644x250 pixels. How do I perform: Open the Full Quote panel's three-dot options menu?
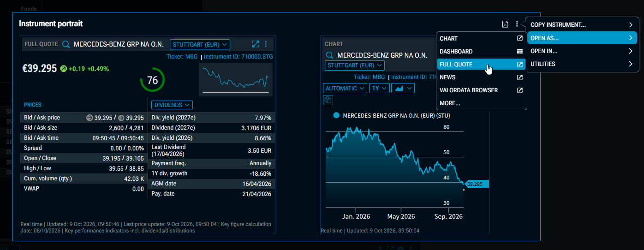266,44
